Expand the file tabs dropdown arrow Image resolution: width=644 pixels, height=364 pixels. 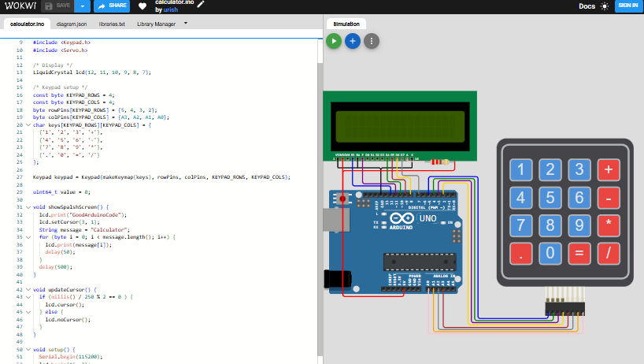(186, 24)
